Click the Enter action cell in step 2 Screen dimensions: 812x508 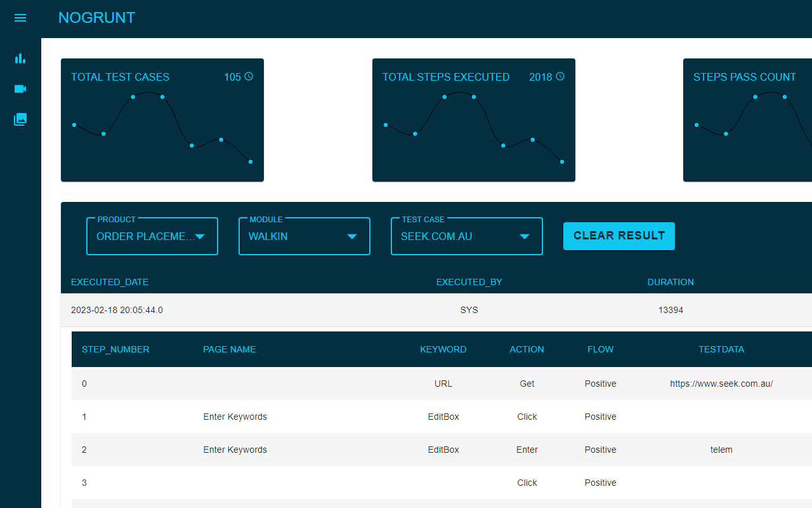(527, 450)
